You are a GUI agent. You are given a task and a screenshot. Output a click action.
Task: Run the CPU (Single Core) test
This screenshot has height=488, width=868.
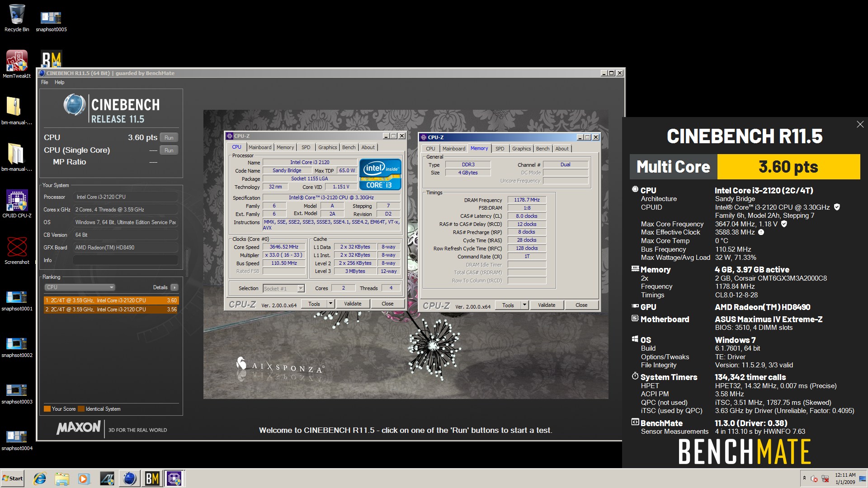pyautogui.click(x=169, y=150)
